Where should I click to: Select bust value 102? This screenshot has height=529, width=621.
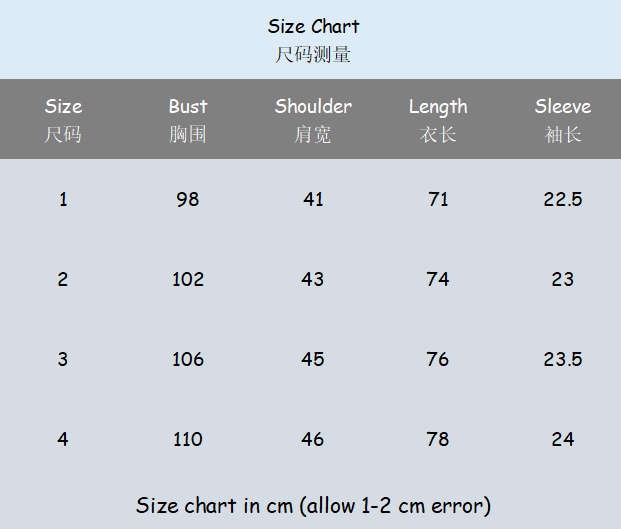(188, 279)
